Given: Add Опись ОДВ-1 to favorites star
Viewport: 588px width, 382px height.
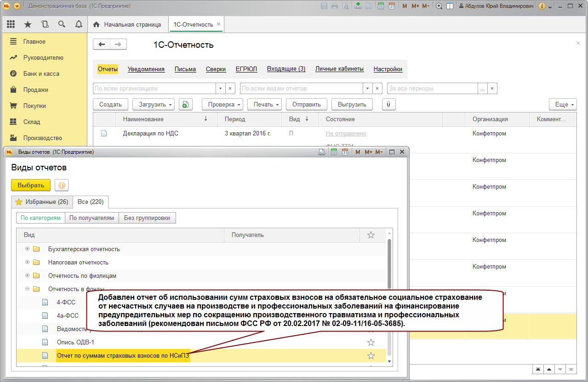Looking at the screenshot, I should (x=371, y=343).
